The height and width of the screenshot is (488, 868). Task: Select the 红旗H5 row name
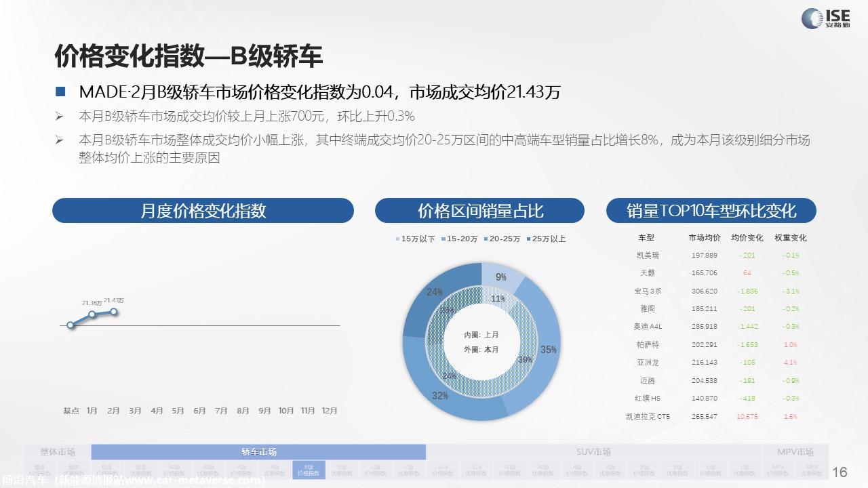(648, 398)
